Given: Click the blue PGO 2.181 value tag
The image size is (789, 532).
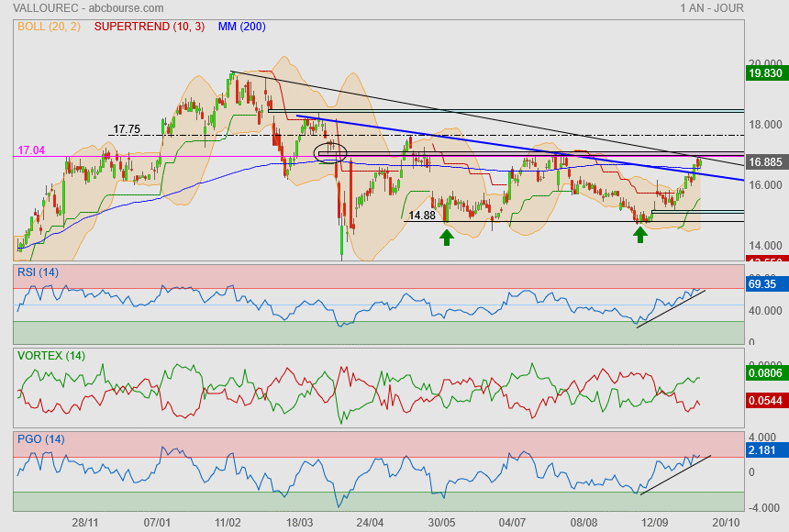Looking at the screenshot, I should (764, 451).
